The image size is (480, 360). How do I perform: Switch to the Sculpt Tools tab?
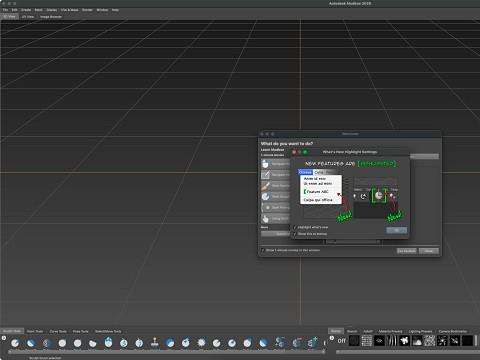point(12,331)
